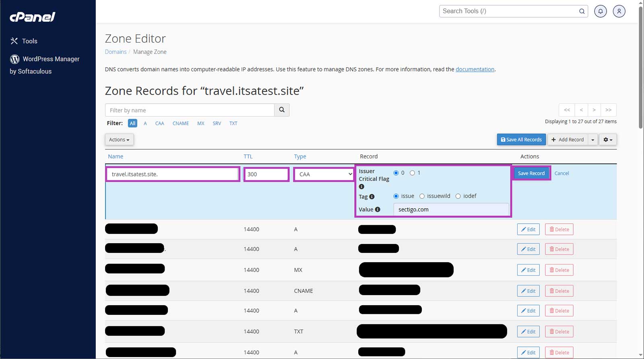Set Issuer Critical Flag to 1

point(412,173)
